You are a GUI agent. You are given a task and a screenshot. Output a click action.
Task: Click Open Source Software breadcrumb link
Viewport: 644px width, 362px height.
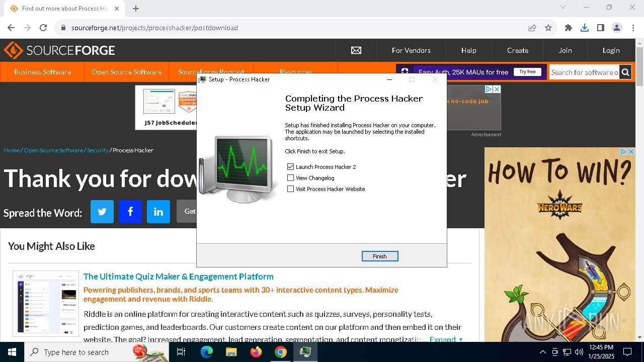(x=53, y=150)
